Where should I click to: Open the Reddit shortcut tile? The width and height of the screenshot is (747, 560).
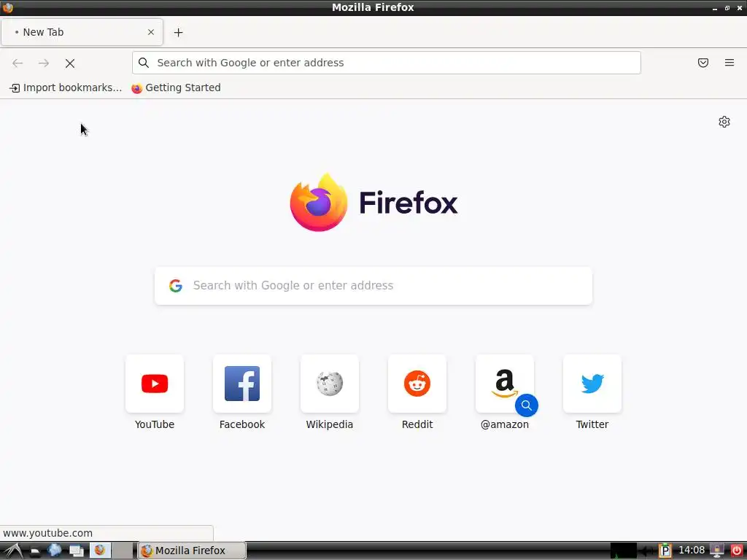(x=417, y=384)
